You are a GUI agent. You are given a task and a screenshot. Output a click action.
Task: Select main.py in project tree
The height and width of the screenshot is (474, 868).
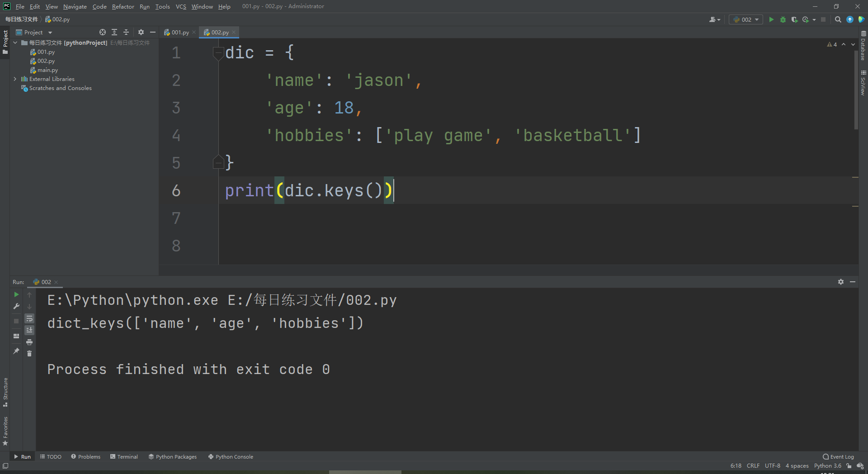point(44,70)
